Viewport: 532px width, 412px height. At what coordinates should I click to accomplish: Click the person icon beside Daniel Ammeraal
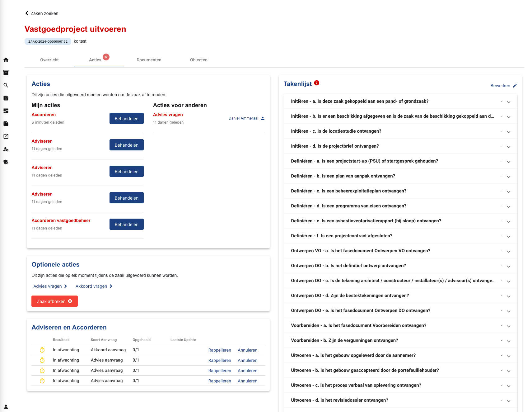263,118
